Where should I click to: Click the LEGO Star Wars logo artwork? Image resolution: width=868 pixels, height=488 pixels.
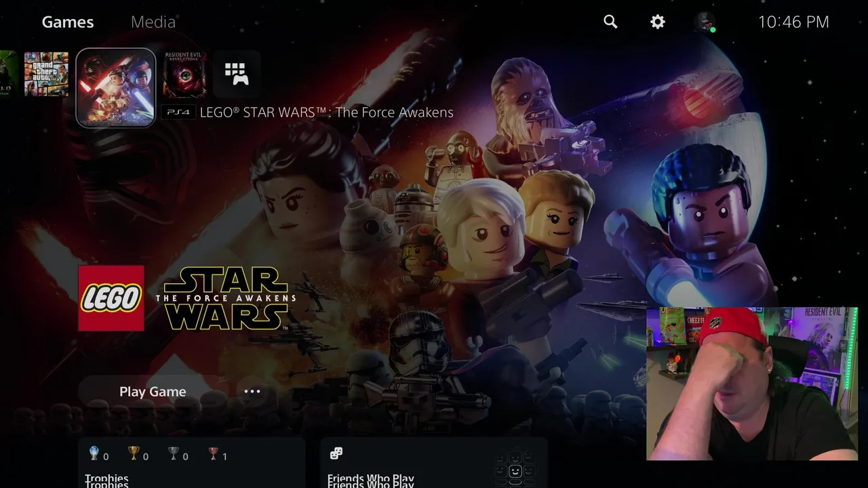pyautogui.click(x=187, y=298)
